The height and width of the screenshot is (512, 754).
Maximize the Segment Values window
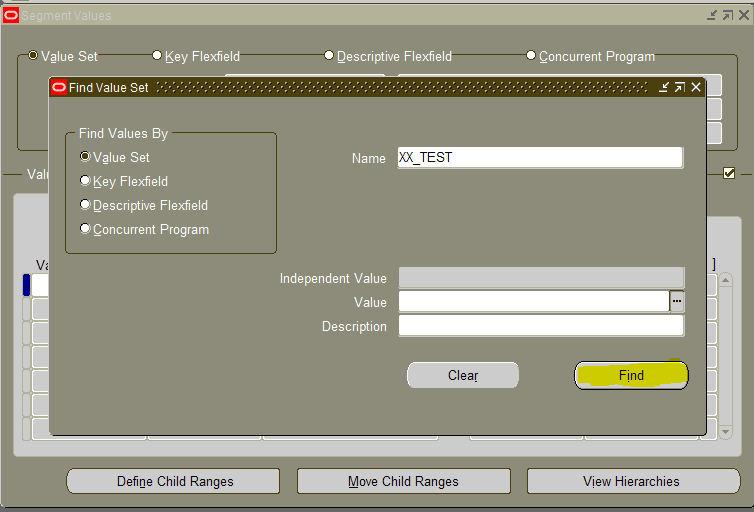(728, 15)
